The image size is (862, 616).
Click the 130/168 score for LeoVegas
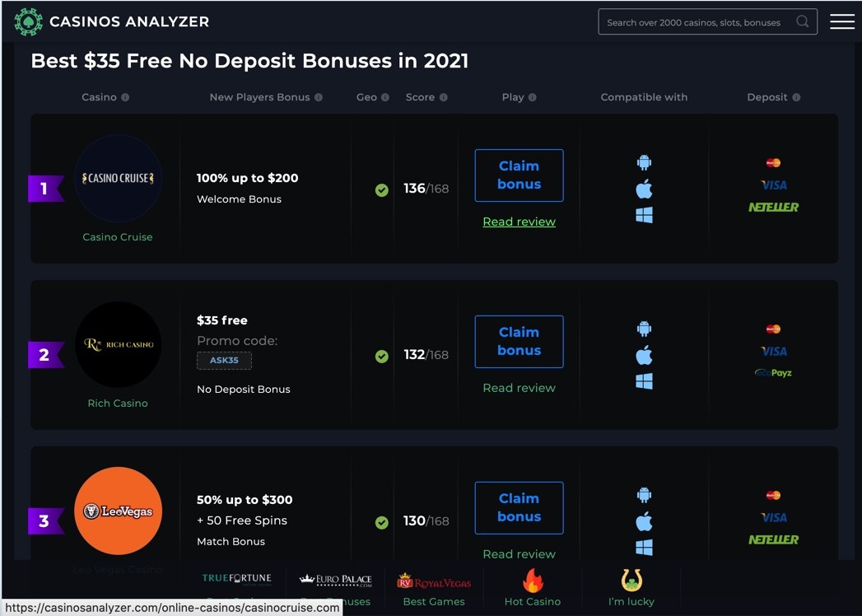point(426,520)
